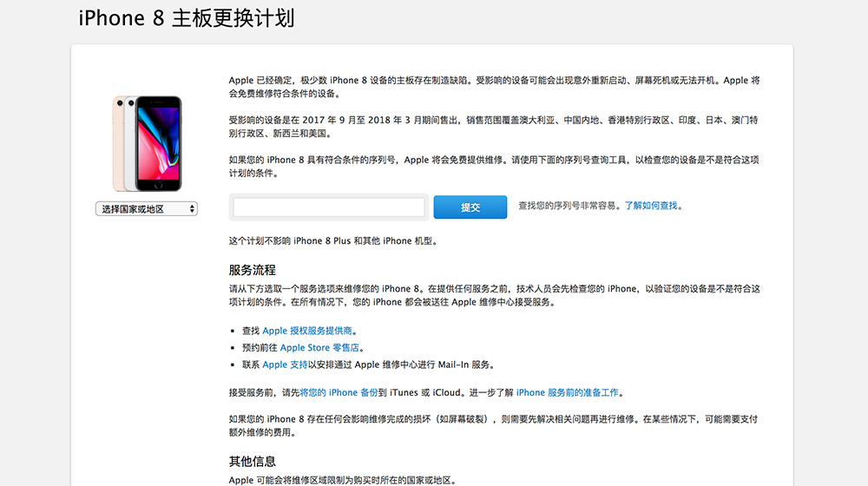Click the iPhone 8 product image
This screenshot has width=868, height=486.
coord(148,143)
